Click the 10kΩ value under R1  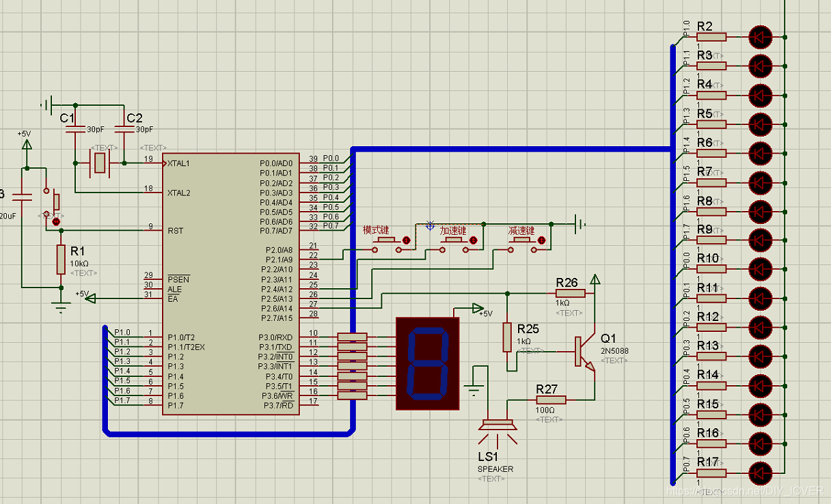point(79,264)
